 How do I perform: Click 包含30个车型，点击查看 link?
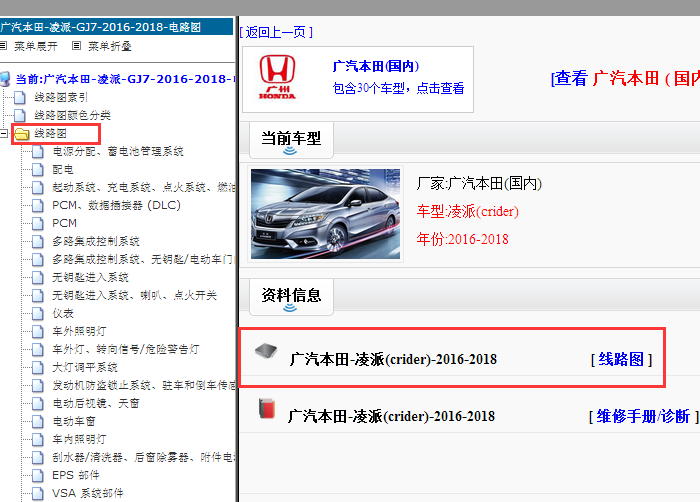398,88
